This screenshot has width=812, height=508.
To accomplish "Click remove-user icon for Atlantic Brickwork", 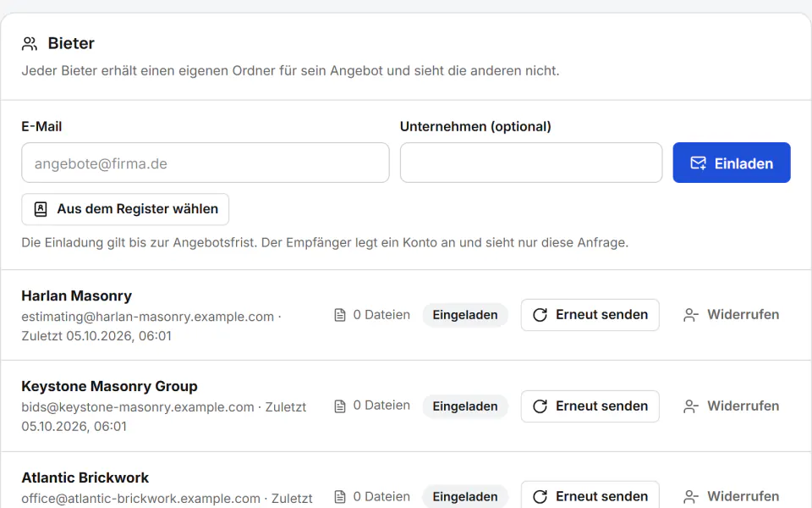I will click(691, 497).
